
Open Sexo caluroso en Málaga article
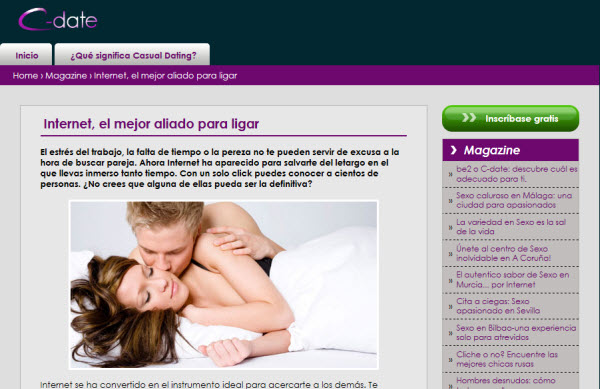[x=514, y=200]
